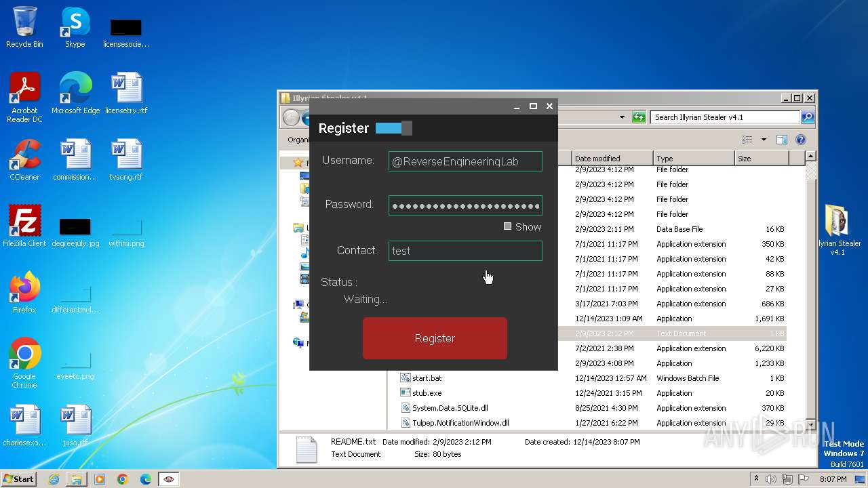Select tvsong.rtf desktop file
The height and width of the screenshot is (488, 868).
point(126,160)
